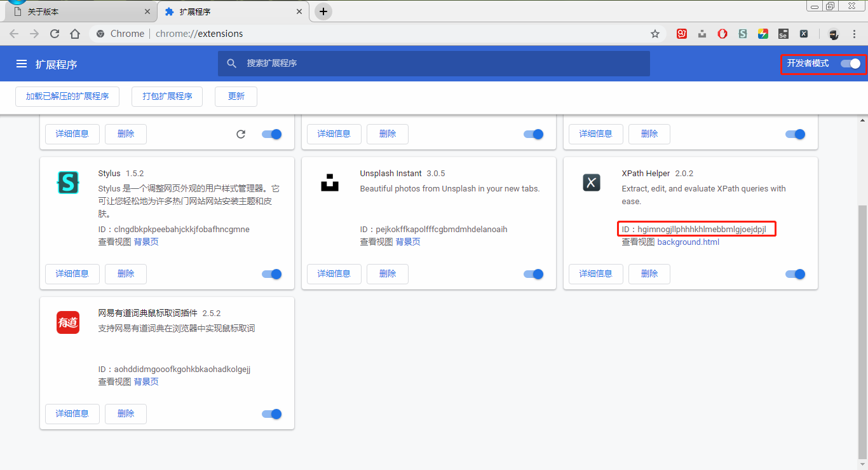Viewport: 868px width, 470px height.
Task: Open XPath Helper background.html link
Action: [688, 242]
